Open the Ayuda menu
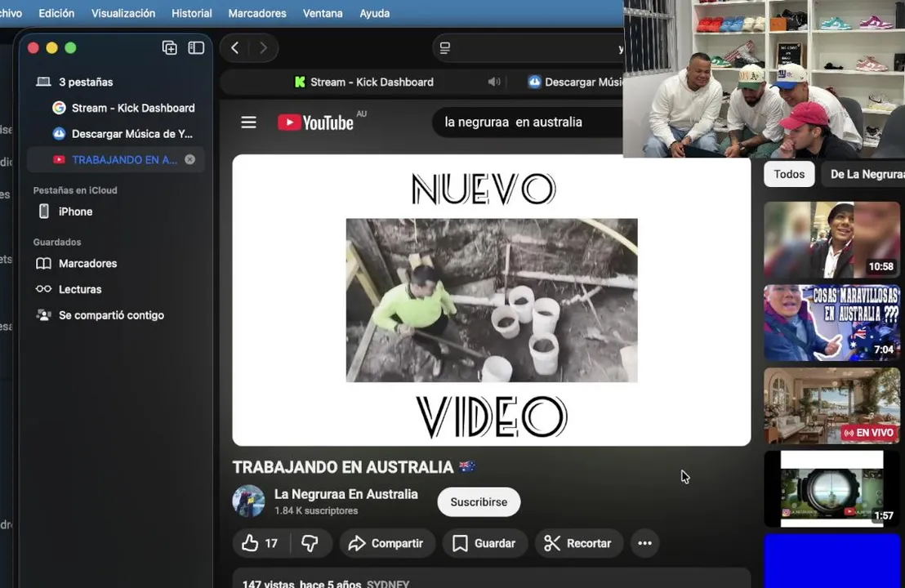The width and height of the screenshot is (905, 588). coord(375,13)
